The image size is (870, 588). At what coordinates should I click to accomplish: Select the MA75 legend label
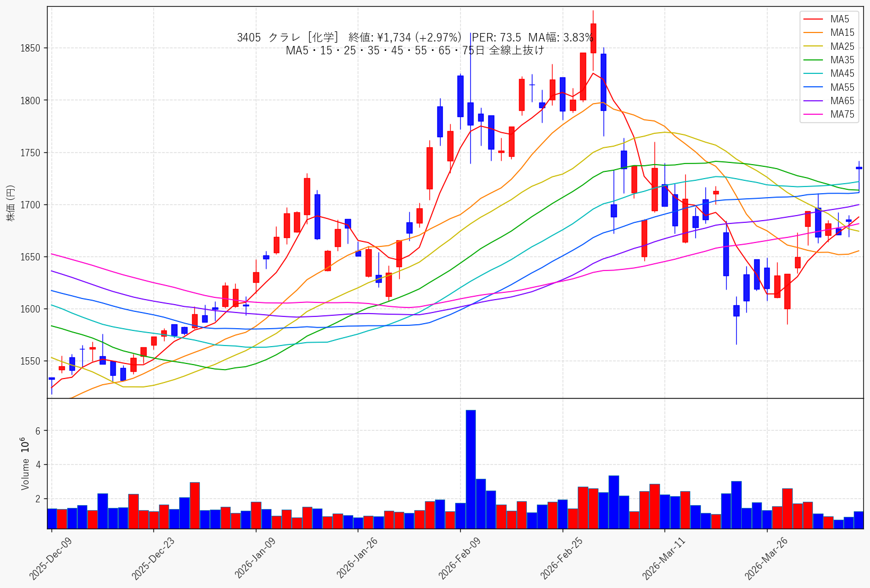point(843,114)
